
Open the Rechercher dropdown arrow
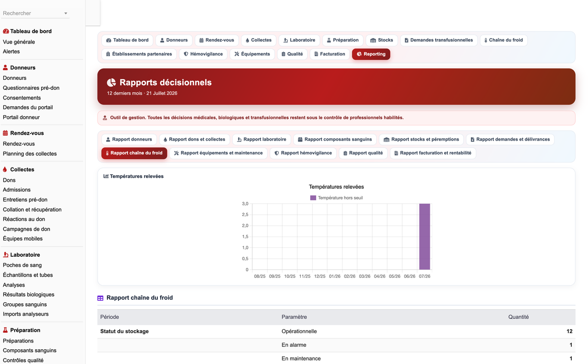point(66,14)
